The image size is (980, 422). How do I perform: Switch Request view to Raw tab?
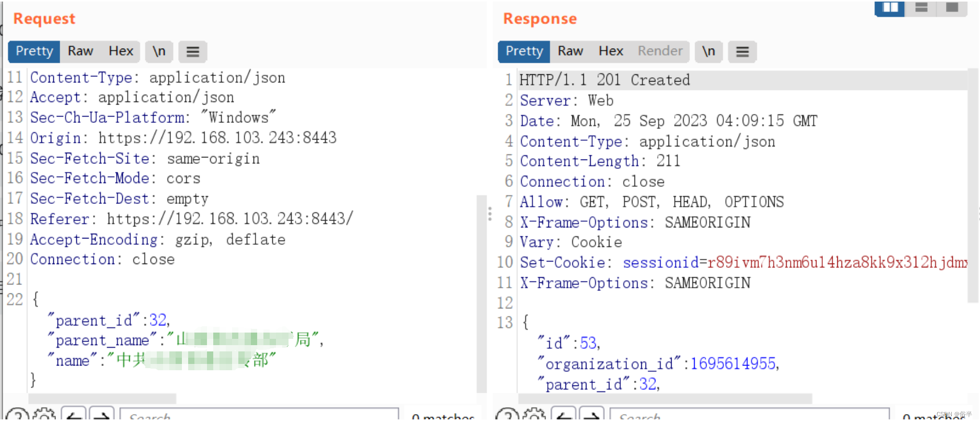80,51
